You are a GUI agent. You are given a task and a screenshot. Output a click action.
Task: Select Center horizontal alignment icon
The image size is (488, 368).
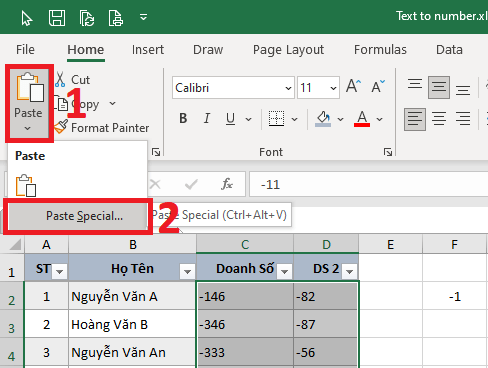(x=439, y=119)
